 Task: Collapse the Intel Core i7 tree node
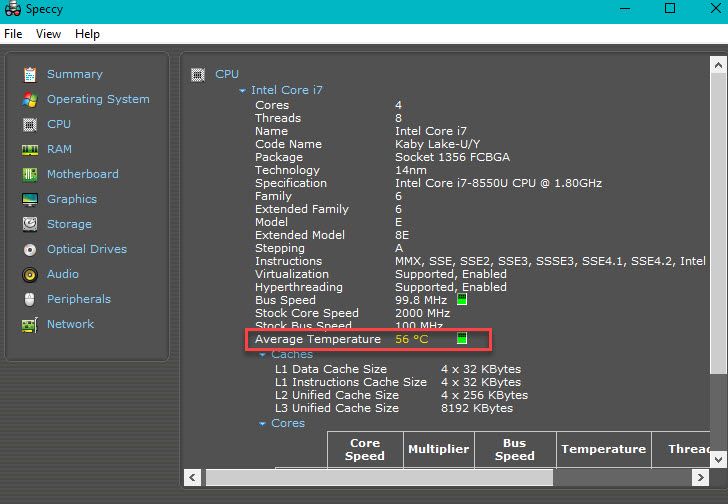pyautogui.click(x=242, y=91)
